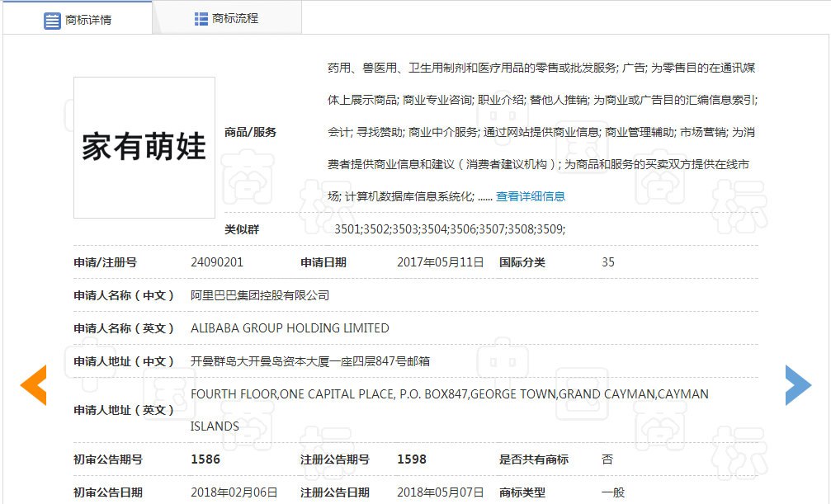Select the Chinese address 开曼群岛大开曼岛资本大厦

point(310,361)
